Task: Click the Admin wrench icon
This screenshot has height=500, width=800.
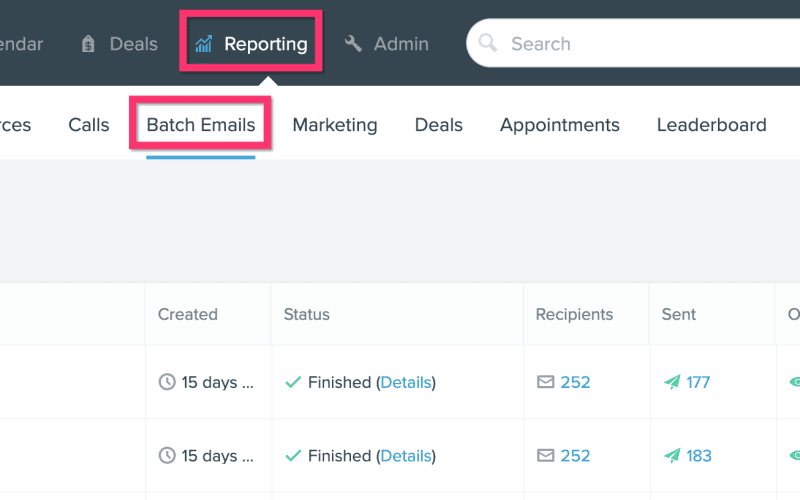Action: tap(353, 44)
